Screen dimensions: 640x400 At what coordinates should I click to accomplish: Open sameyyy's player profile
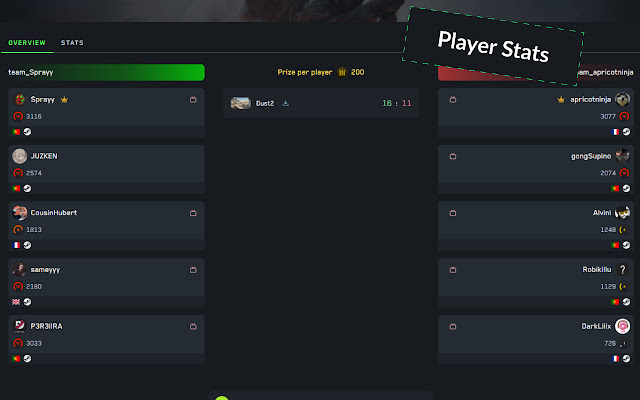click(45, 269)
